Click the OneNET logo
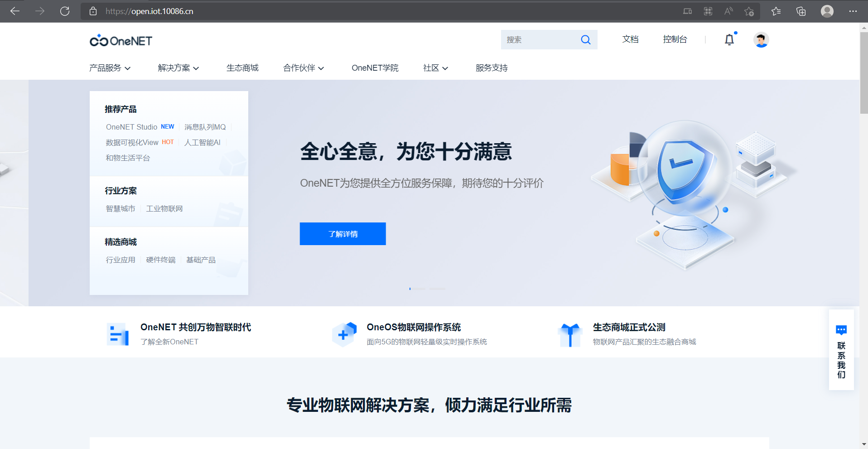868x449 pixels. point(121,40)
